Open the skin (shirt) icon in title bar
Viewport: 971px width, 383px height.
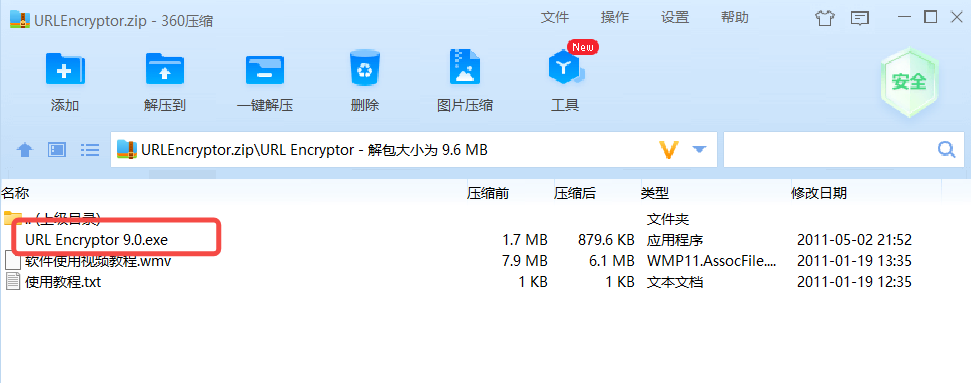point(824,18)
